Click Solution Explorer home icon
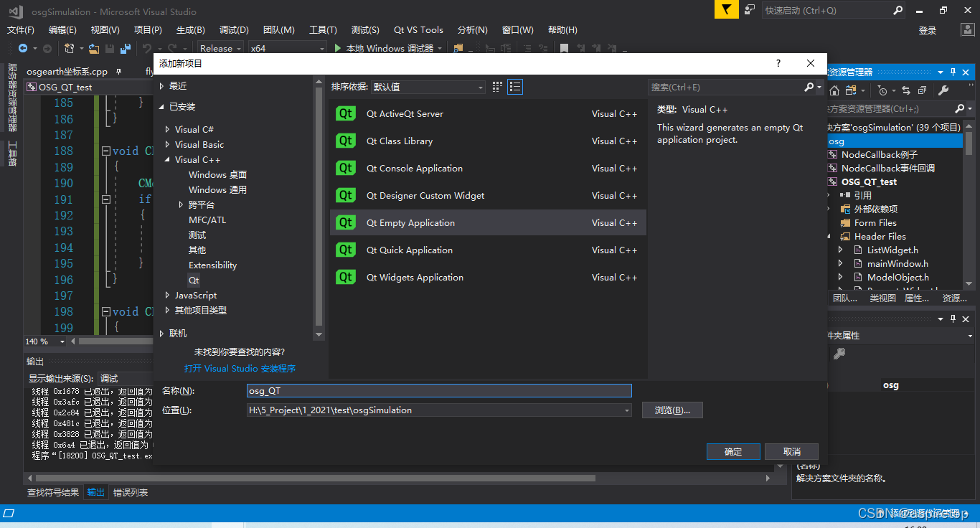980x528 pixels. [834, 90]
